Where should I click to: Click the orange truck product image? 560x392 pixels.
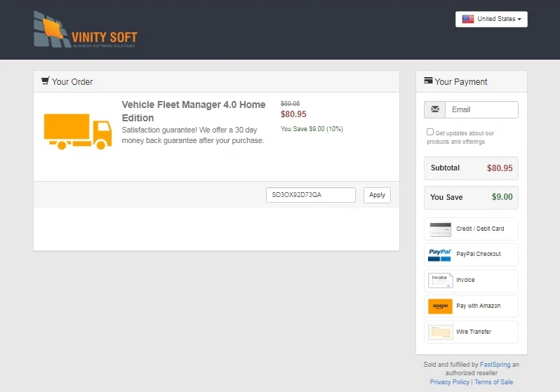[x=78, y=131]
